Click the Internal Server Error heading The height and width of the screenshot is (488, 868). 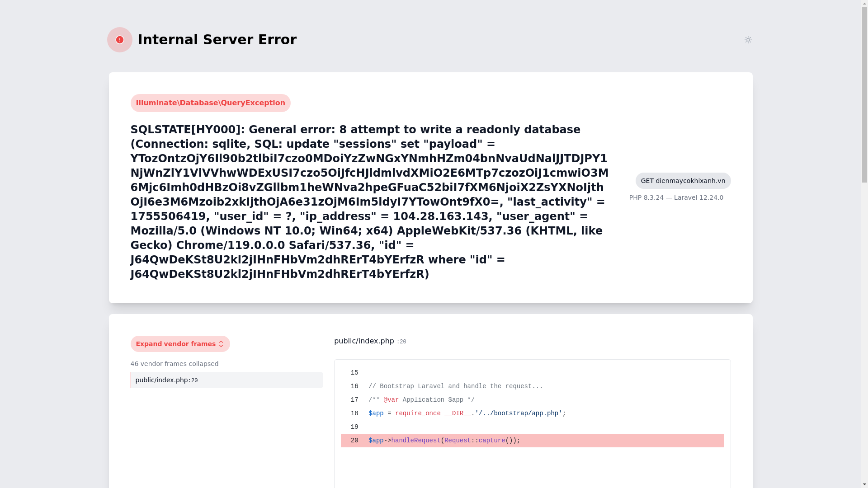(217, 40)
